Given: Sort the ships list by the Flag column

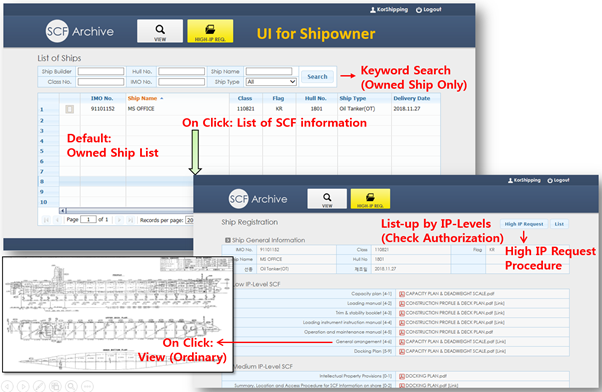Looking at the screenshot, I should (x=278, y=98).
